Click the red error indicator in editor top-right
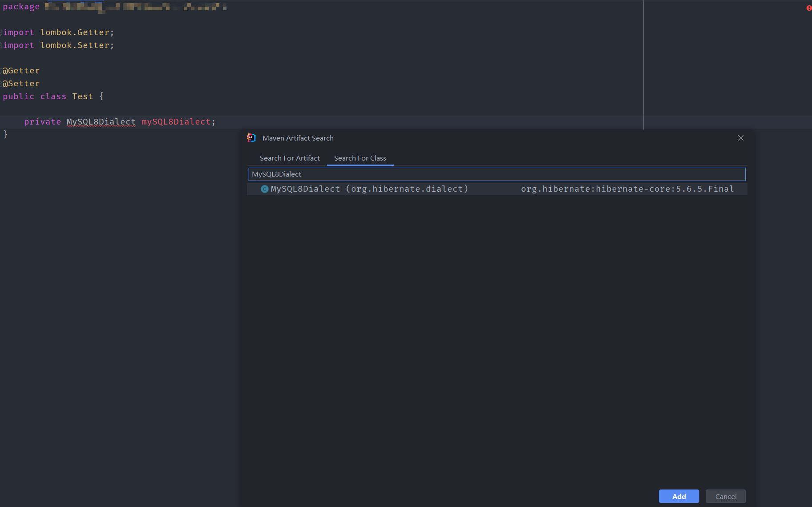Image resolution: width=812 pixels, height=507 pixels. click(x=809, y=8)
